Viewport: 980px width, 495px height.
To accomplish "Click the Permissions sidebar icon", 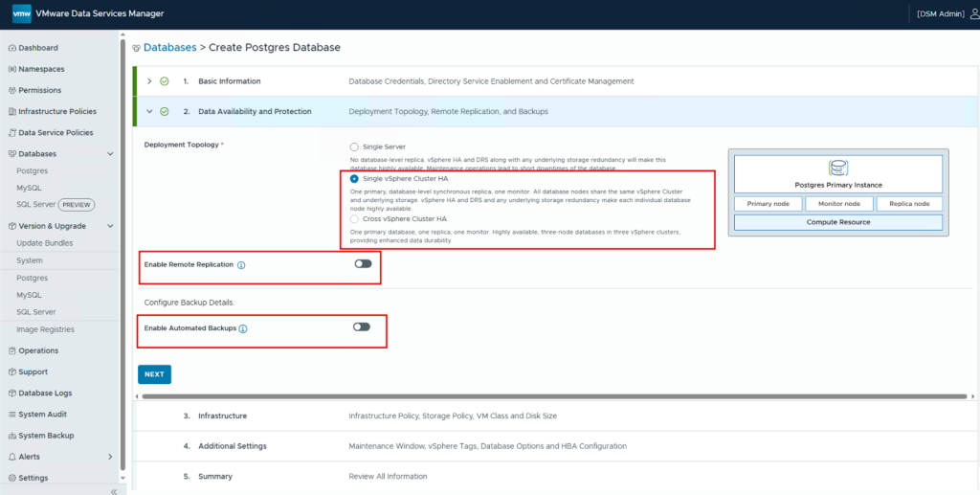I will pyautogui.click(x=12, y=91).
